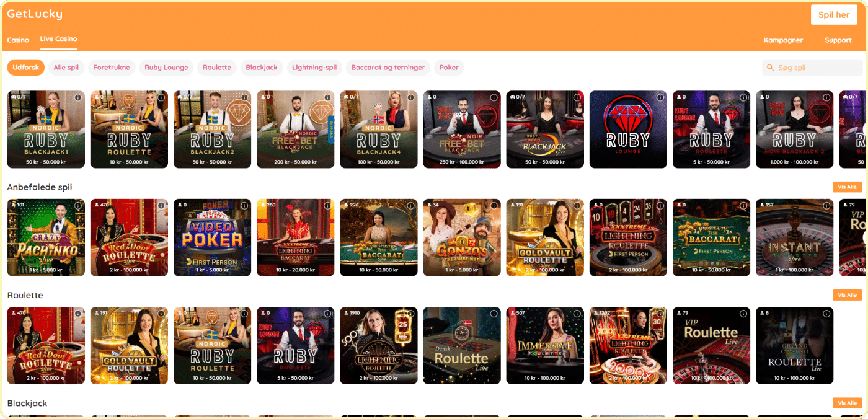Click info icon on Noir Free Bet Blackjack
868x419 pixels.
(494, 97)
